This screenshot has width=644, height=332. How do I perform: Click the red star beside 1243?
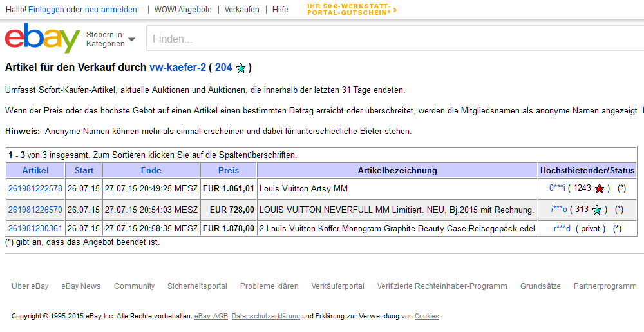(600, 189)
